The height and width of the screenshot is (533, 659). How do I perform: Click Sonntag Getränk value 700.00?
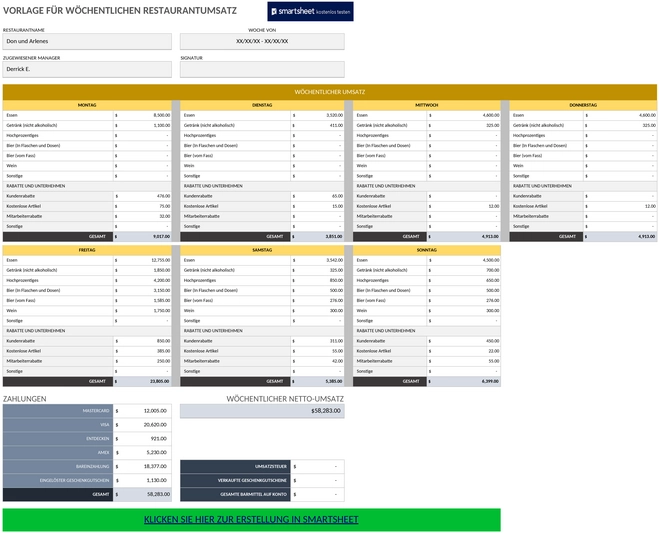[464, 270]
